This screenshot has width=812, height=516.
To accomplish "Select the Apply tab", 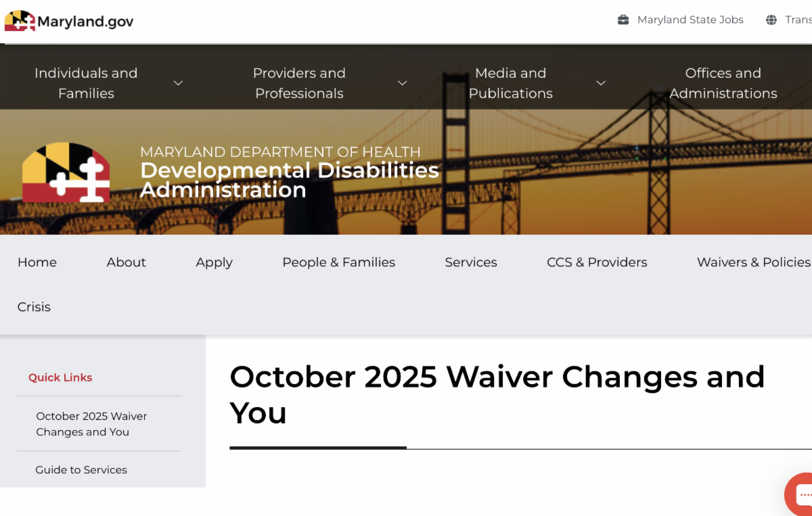I will coord(214,262).
